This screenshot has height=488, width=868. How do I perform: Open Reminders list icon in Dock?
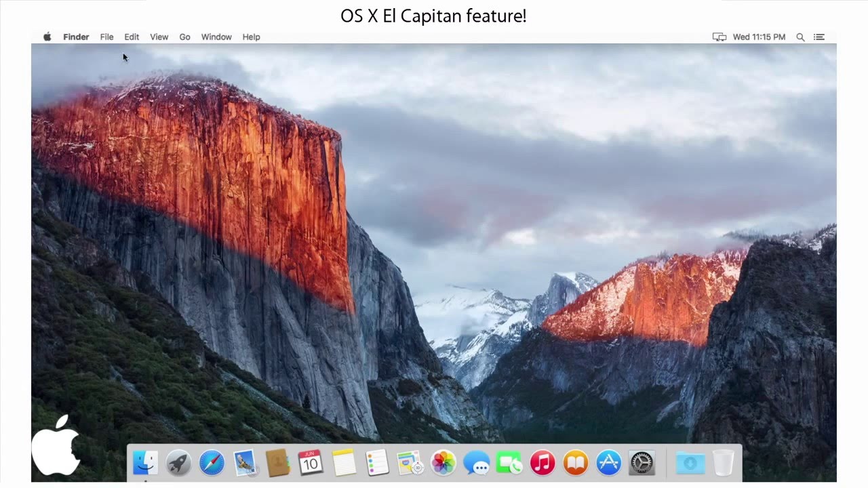377,463
